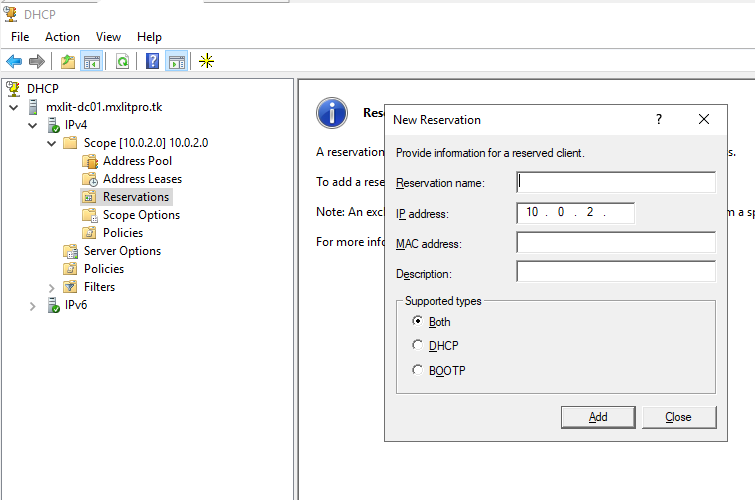
Task: Click the Refresh toolbar icon
Action: 122,62
